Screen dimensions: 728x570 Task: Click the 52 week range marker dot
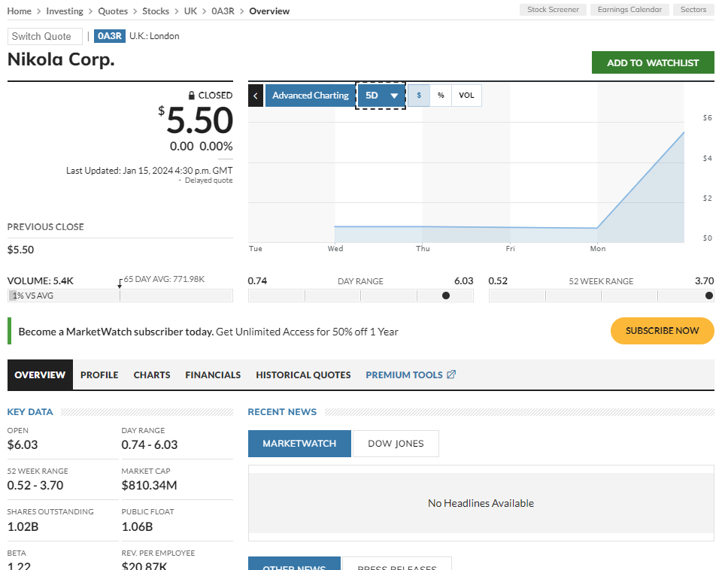709,296
